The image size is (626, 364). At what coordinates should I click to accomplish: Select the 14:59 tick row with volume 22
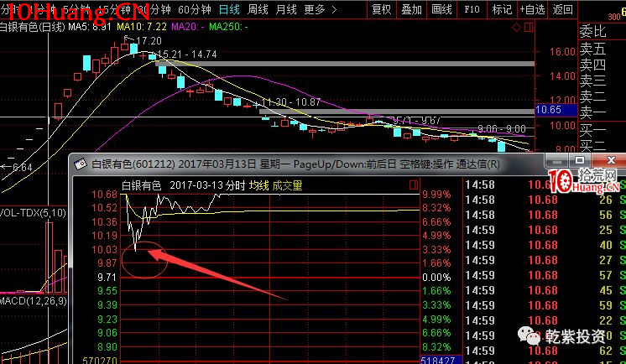pyautogui.click(x=545, y=320)
